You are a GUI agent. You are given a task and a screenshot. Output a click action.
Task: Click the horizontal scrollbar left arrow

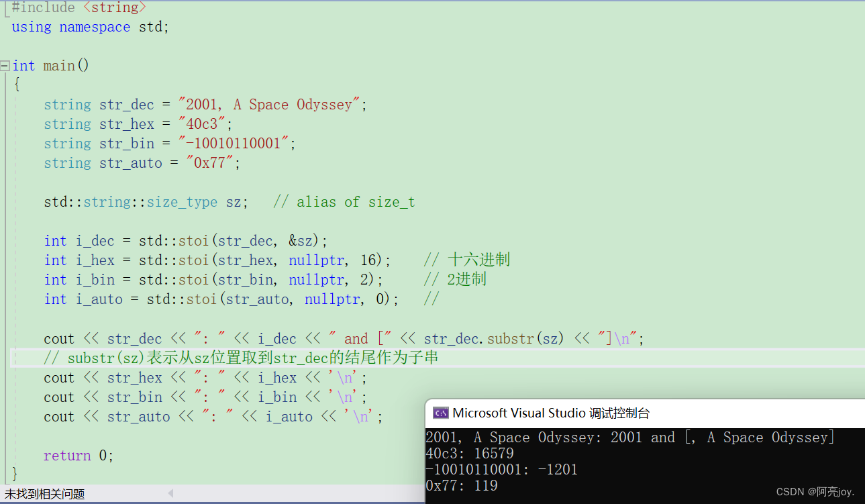point(170,494)
